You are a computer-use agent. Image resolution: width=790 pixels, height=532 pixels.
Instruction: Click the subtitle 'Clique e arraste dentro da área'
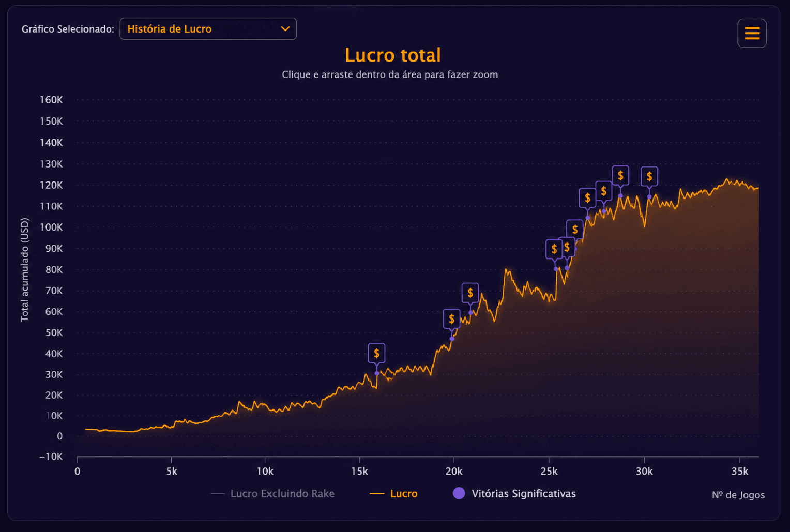point(352,74)
